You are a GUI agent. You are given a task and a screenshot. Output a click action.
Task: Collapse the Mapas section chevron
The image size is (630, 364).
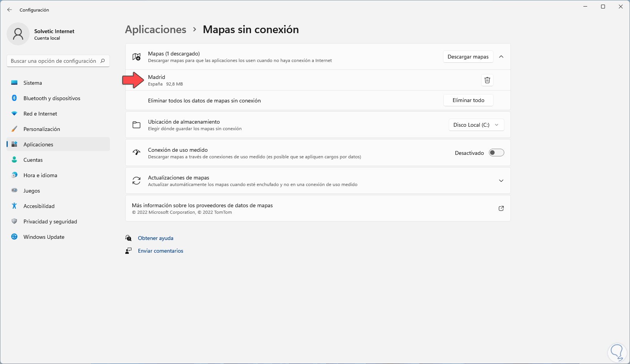501,57
